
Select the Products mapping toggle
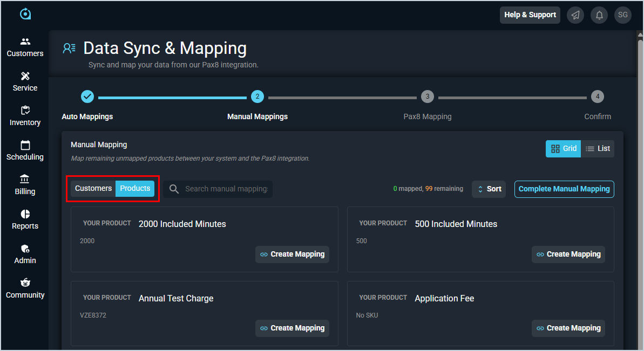pos(135,189)
